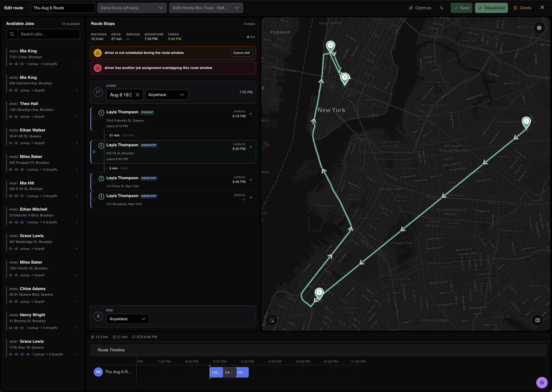Click the Optimize sparkle button
The height and width of the screenshot is (392, 552).
pos(420,8)
